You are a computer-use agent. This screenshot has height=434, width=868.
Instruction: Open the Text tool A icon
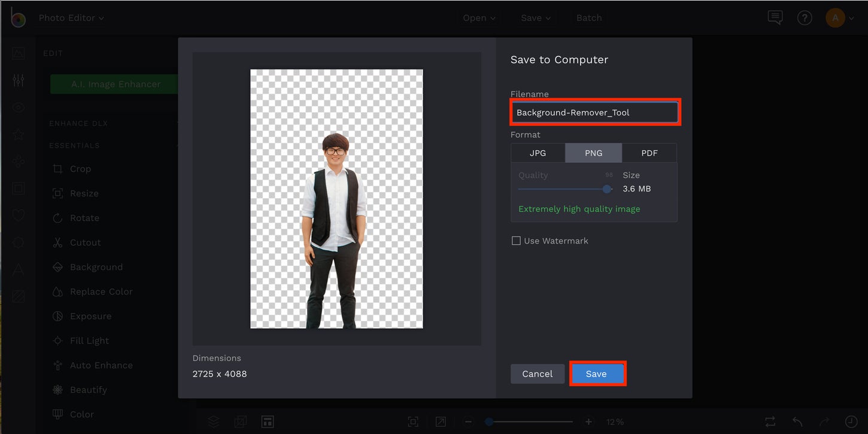(x=18, y=268)
